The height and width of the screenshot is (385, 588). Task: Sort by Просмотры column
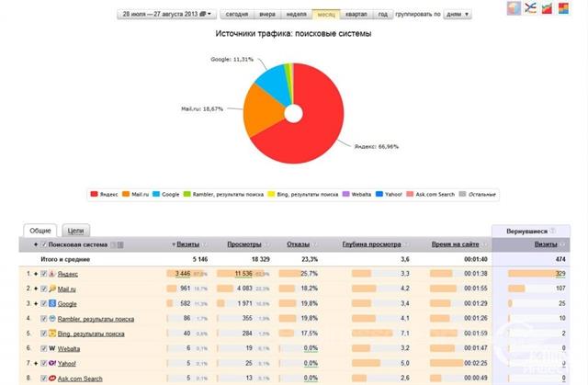pyautogui.click(x=244, y=244)
